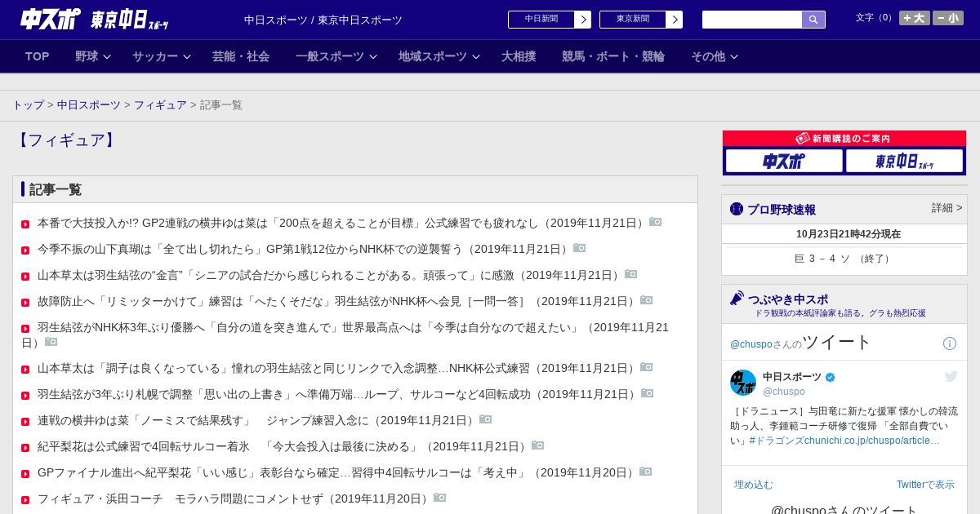980x514 pixels.
Task: Click the #ドラゴンズ hashtag in the tweet
Action: tap(777, 441)
